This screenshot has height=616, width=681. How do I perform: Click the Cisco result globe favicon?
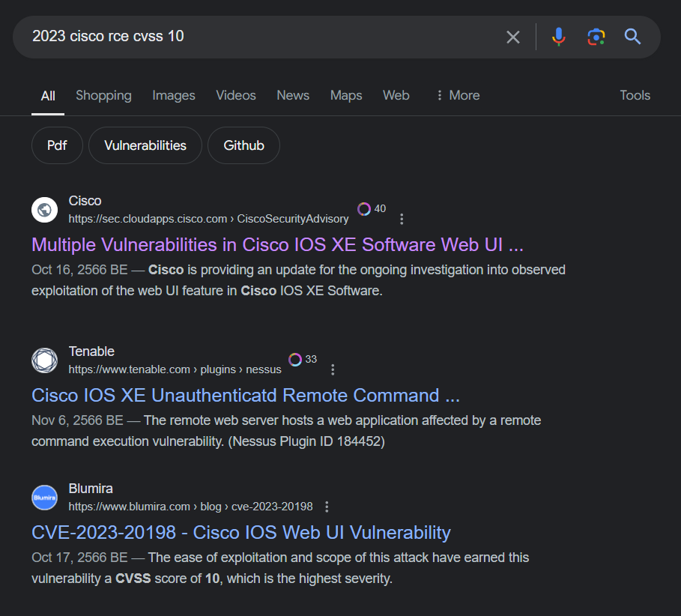45,210
